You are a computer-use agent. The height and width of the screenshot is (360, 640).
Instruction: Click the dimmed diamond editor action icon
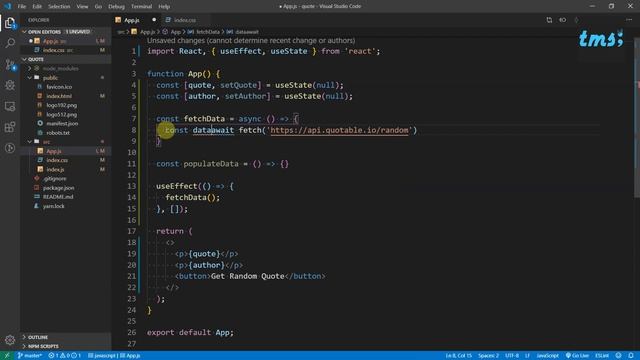(x=576, y=20)
